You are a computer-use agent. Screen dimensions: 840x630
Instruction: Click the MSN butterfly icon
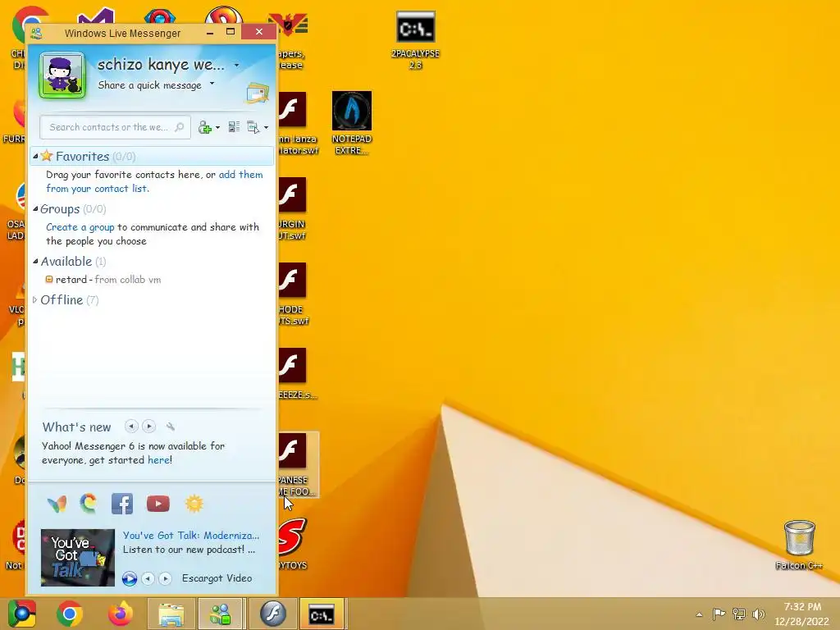coord(57,504)
